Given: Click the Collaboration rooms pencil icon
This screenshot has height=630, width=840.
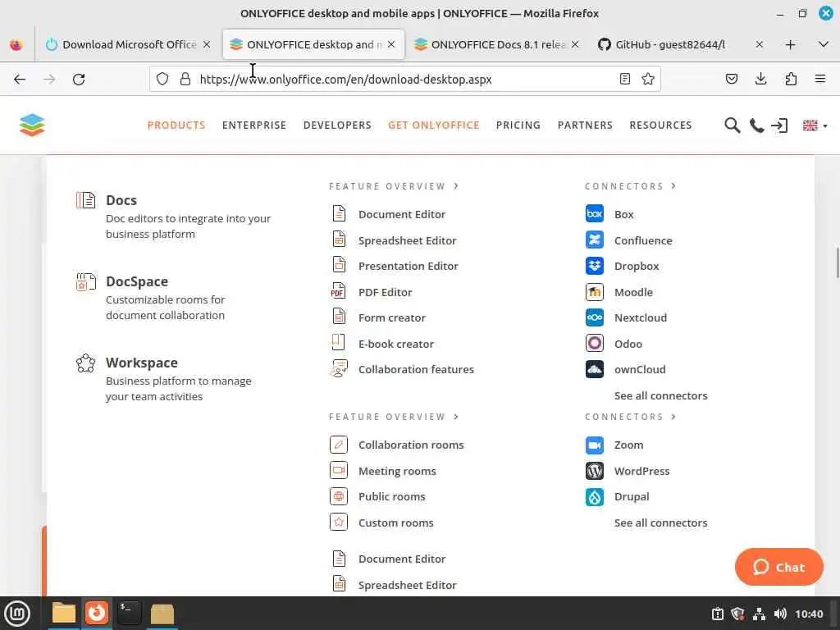Looking at the screenshot, I should coord(339,445).
